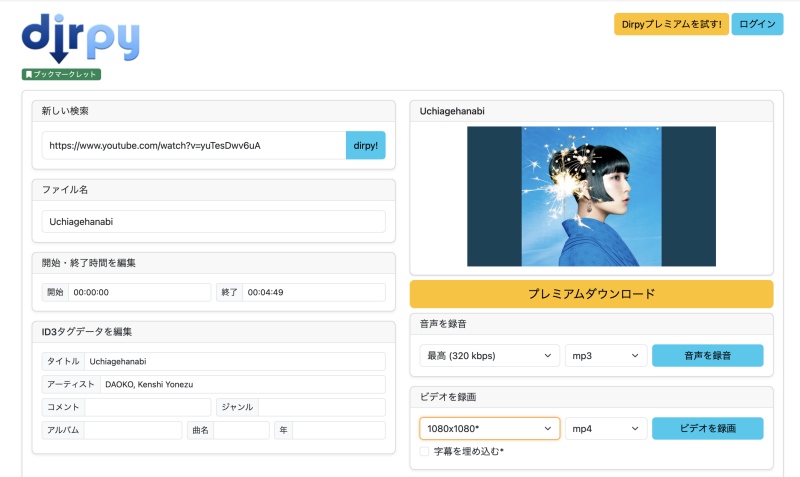Viewport: 800px width, 477px height.
Task: Click the dirpy! search button
Action: (366, 145)
